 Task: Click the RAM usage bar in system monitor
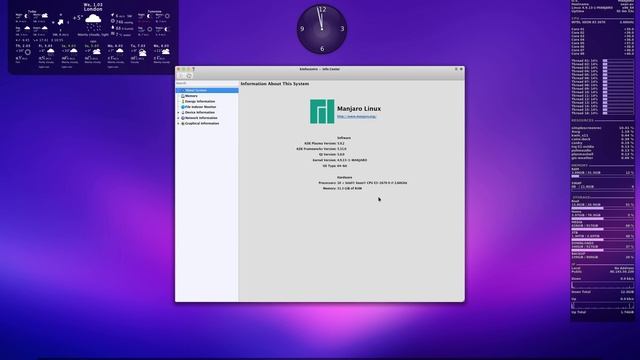click(x=602, y=176)
